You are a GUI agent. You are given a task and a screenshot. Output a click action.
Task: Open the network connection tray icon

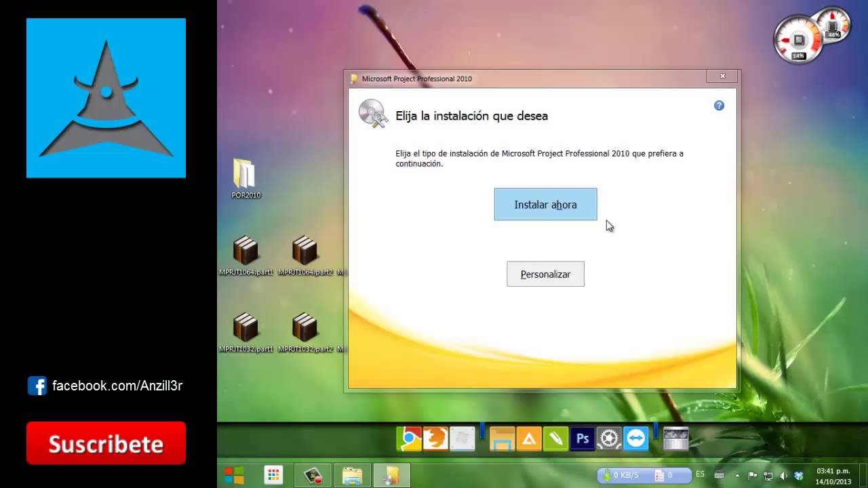768,475
